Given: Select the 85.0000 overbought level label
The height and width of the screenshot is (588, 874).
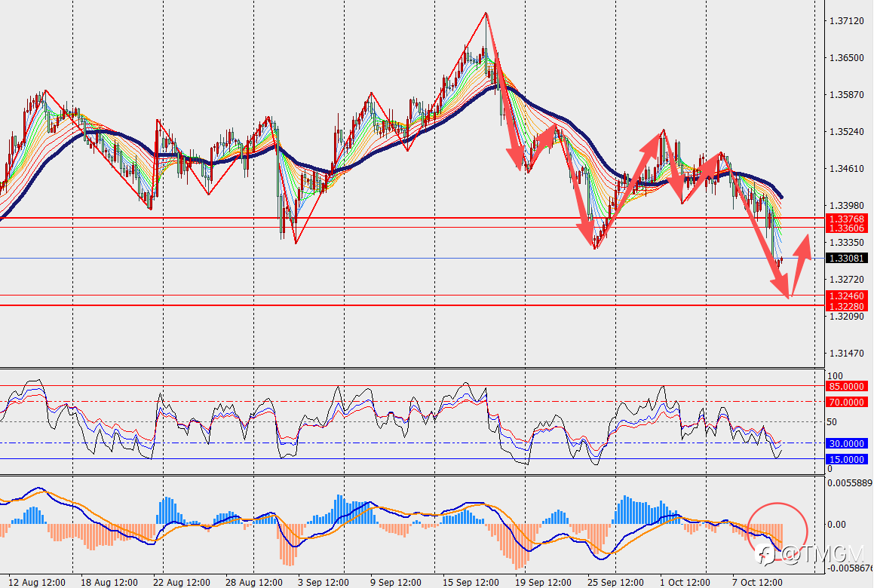Looking at the screenshot, I should [846, 386].
